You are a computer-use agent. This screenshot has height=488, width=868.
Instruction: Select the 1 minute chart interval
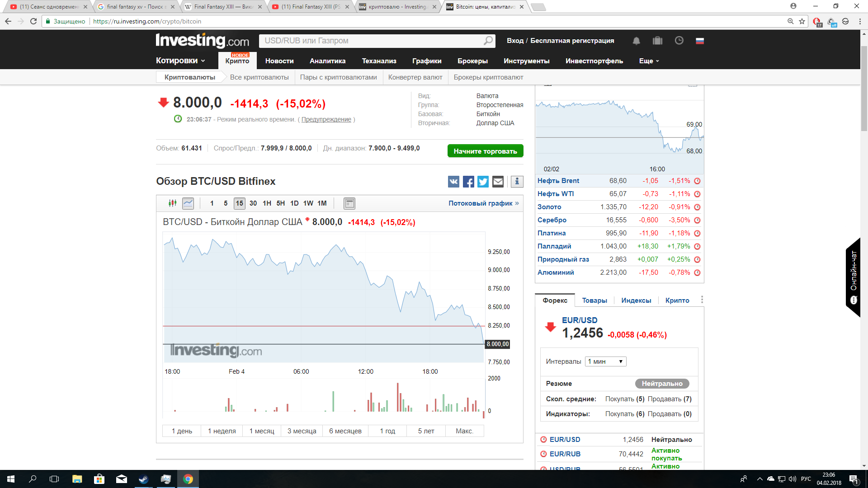coord(212,203)
